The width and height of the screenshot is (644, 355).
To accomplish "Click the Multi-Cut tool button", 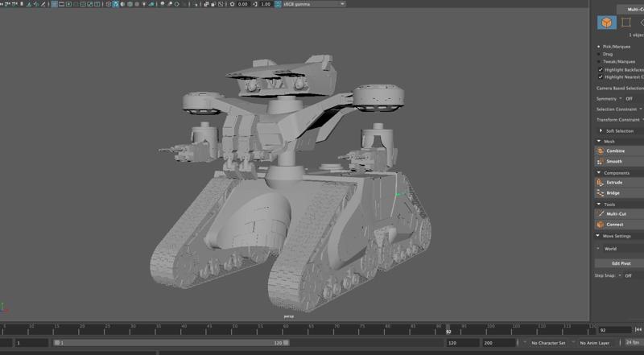I will (619, 214).
